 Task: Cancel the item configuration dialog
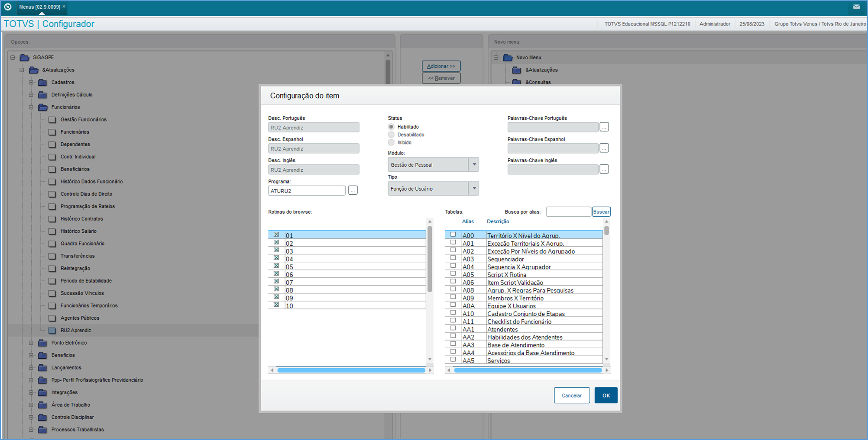point(572,395)
